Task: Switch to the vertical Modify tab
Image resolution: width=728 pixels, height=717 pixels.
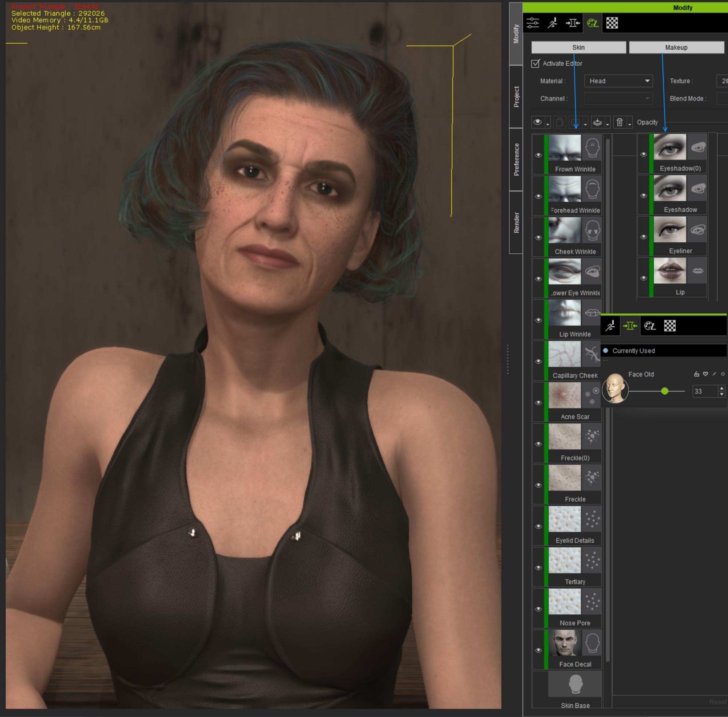Action: (x=516, y=34)
